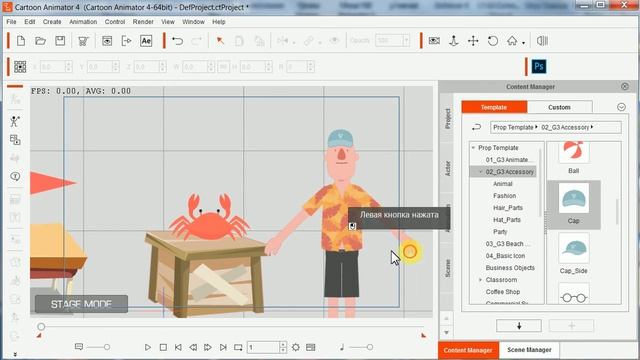The height and width of the screenshot is (360, 640).
Task: Switch to the Scene Manager tab
Action: [x=529, y=350]
